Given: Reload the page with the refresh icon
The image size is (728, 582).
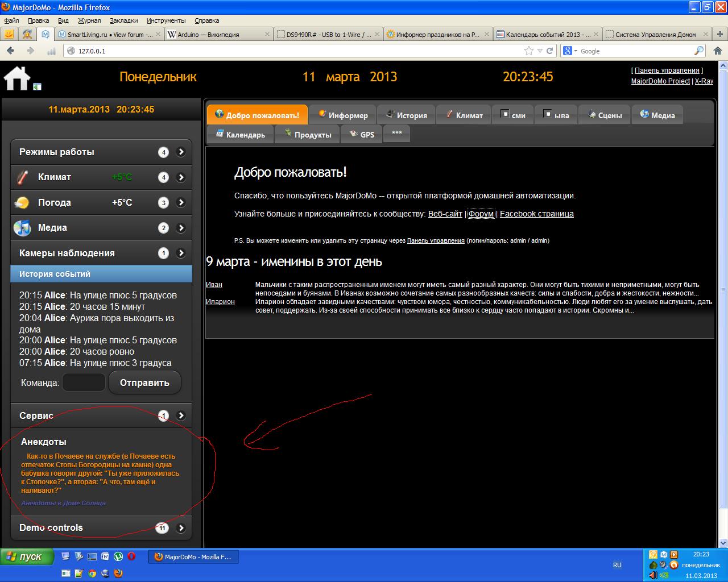Looking at the screenshot, I should point(549,51).
